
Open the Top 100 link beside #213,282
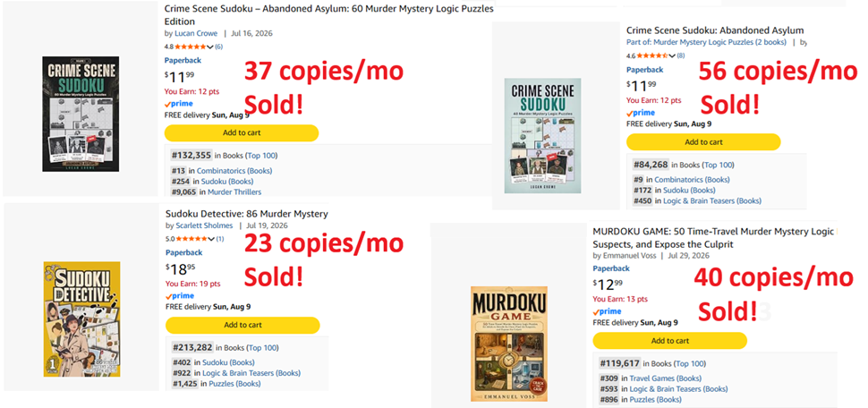pos(262,348)
